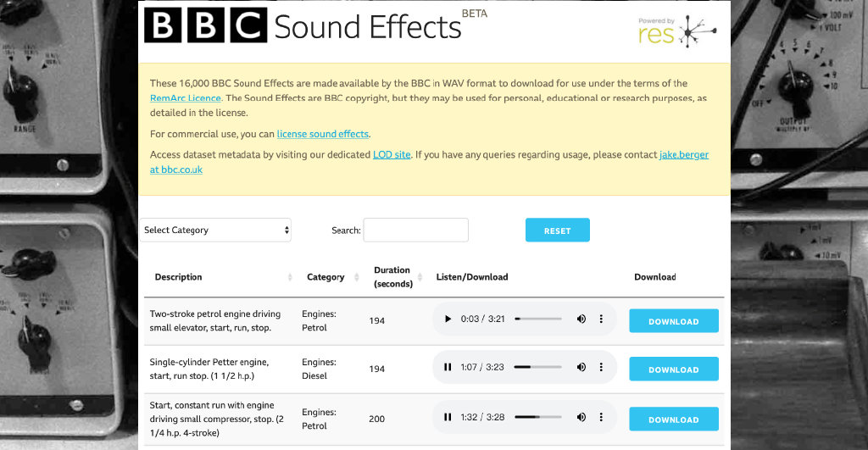Download the Single-cylinder Petter engine sound
Viewport: 868px width, 450px height.
click(673, 369)
